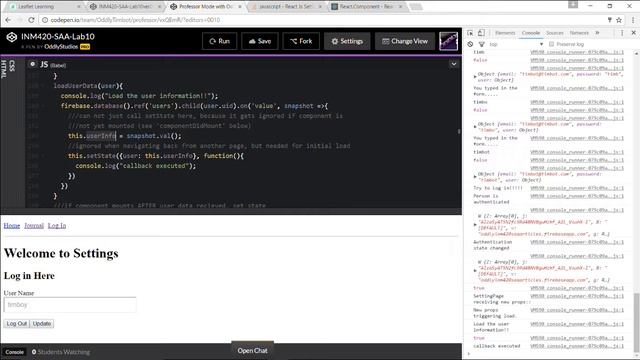Screen dimensions: 640x360
Task: Open the console context 'top' dropdown
Action: pos(516,44)
